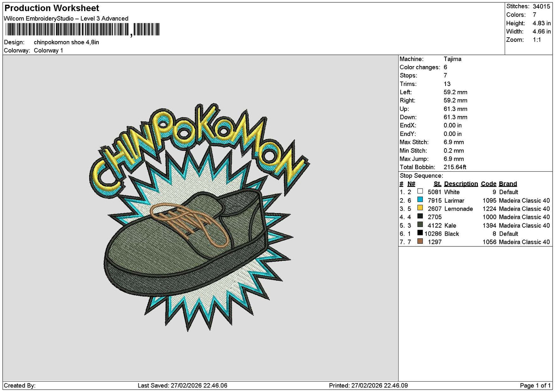Image resolution: width=555 pixels, height=392 pixels.
Task: Click the Machine value 'Tajima'
Action: coord(452,59)
